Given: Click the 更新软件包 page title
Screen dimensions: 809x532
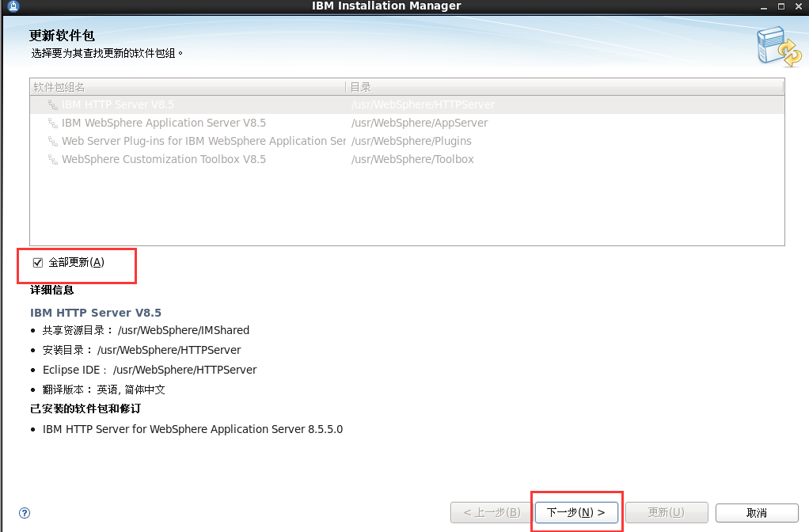Looking at the screenshot, I should tap(62, 36).
